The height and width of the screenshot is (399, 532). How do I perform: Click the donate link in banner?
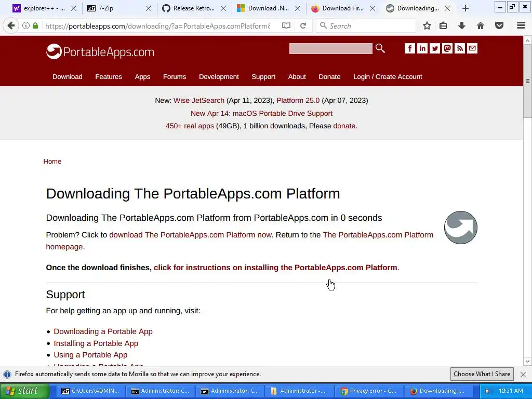[x=344, y=126]
